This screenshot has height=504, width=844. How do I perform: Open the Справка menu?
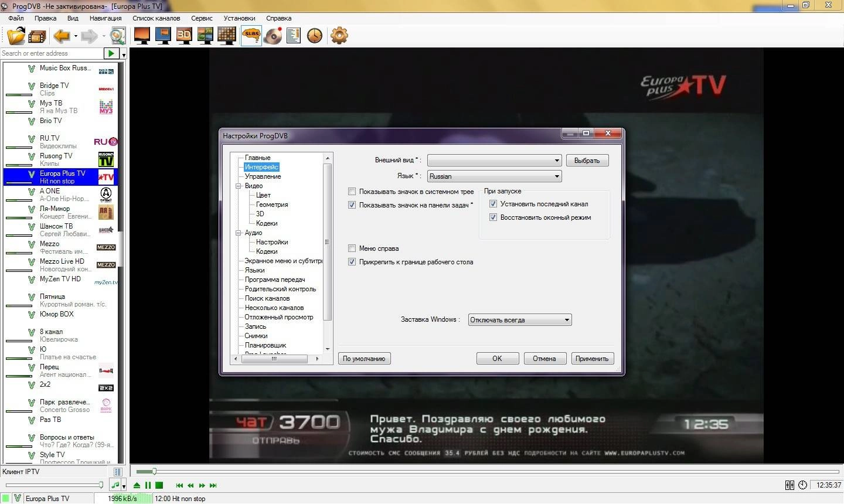(278, 18)
